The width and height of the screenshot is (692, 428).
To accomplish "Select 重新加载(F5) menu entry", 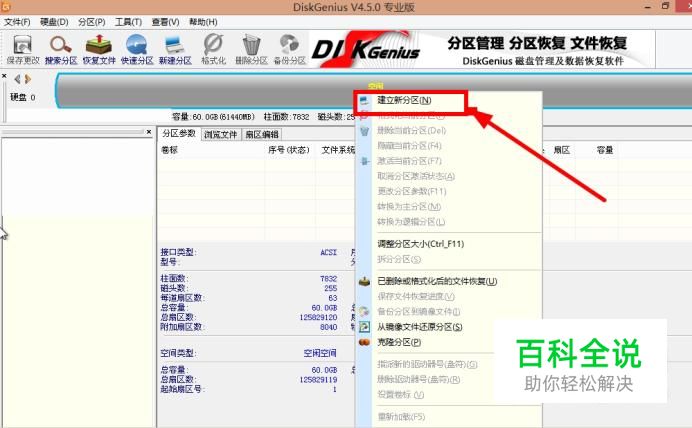I will pos(401,417).
